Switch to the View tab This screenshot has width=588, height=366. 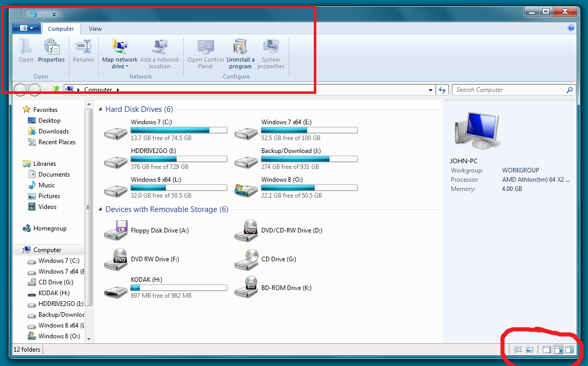tap(95, 29)
